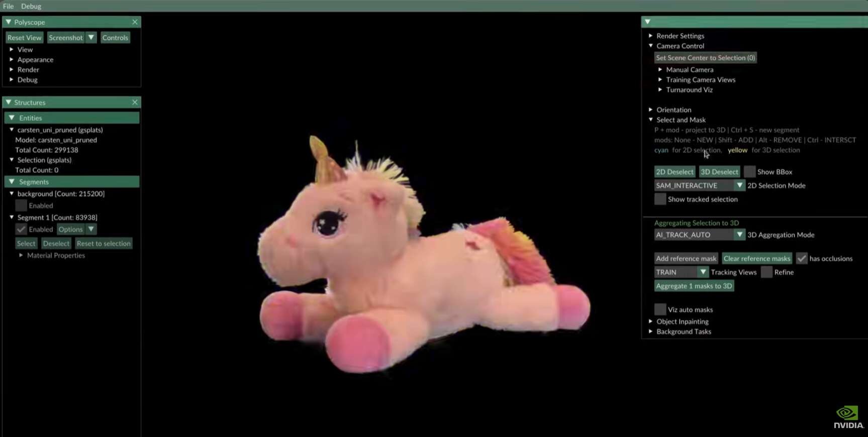The height and width of the screenshot is (437, 868).
Task: Toggle the 'has occlusions' checkbox
Action: 802,259
